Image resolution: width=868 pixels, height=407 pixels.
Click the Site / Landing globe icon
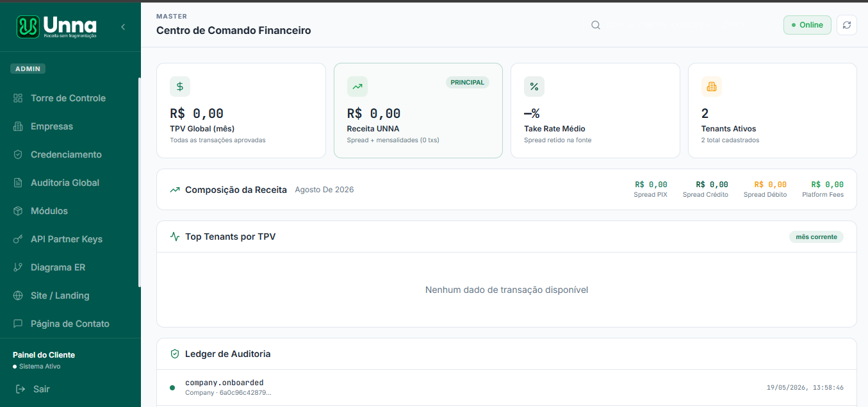click(18, 295)
